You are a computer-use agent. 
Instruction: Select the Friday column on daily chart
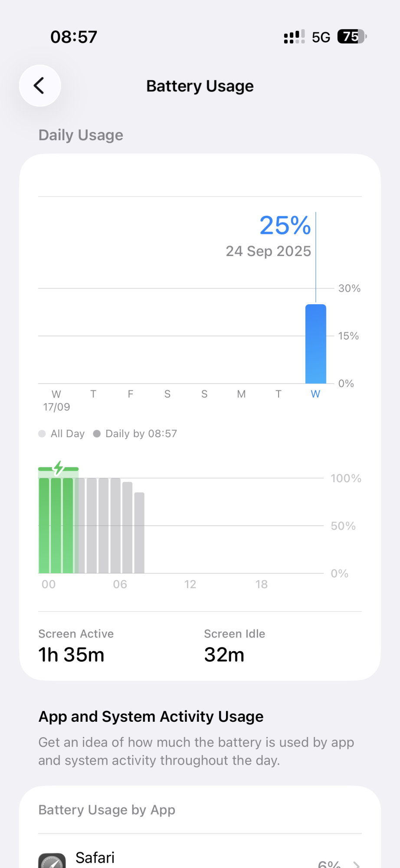(x=130, y=394)
